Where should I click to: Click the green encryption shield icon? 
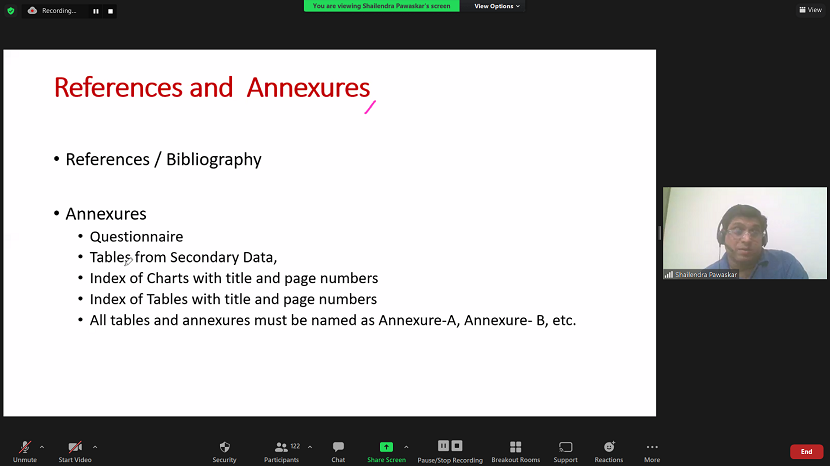click(x=10, y=11)
